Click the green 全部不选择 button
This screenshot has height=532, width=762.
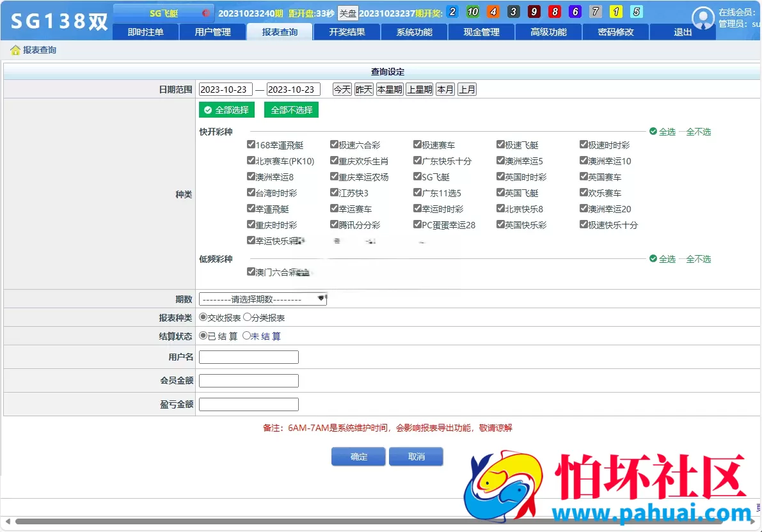292,110
